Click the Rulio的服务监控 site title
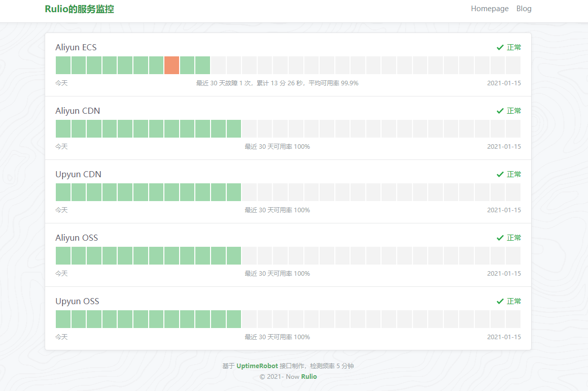Image resolution: width=588 pixels, height=391 pixels. 79,9
